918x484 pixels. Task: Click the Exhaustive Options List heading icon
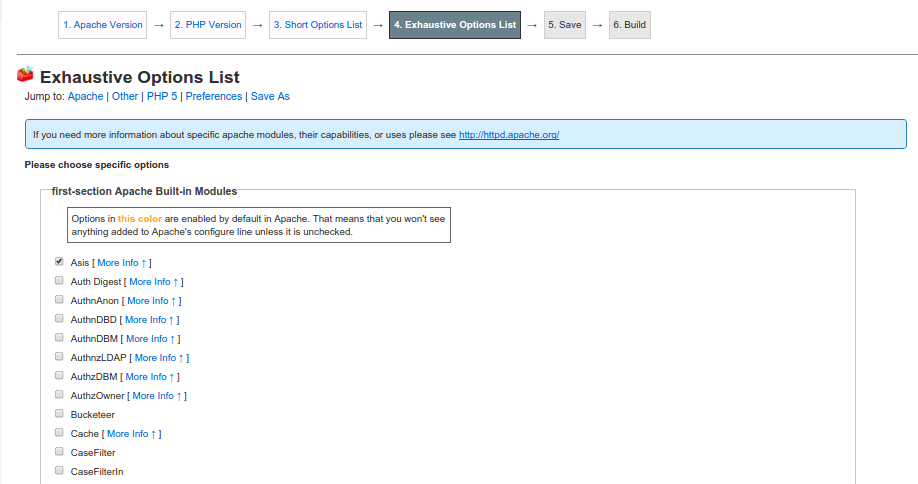26,75
